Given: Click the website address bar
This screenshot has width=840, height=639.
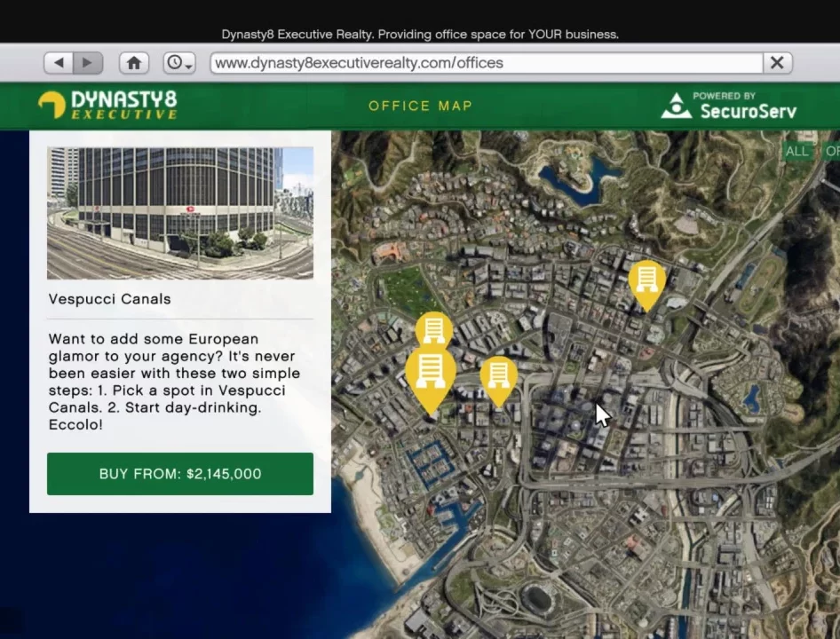Looking at the screenshot, I should coord(487,63).
